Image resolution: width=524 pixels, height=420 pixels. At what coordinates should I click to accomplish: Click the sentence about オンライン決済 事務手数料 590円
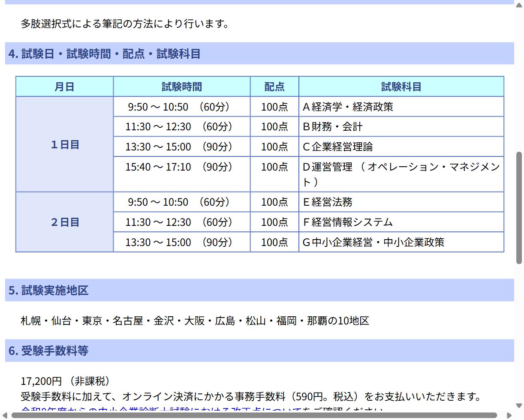click(252, 396)
